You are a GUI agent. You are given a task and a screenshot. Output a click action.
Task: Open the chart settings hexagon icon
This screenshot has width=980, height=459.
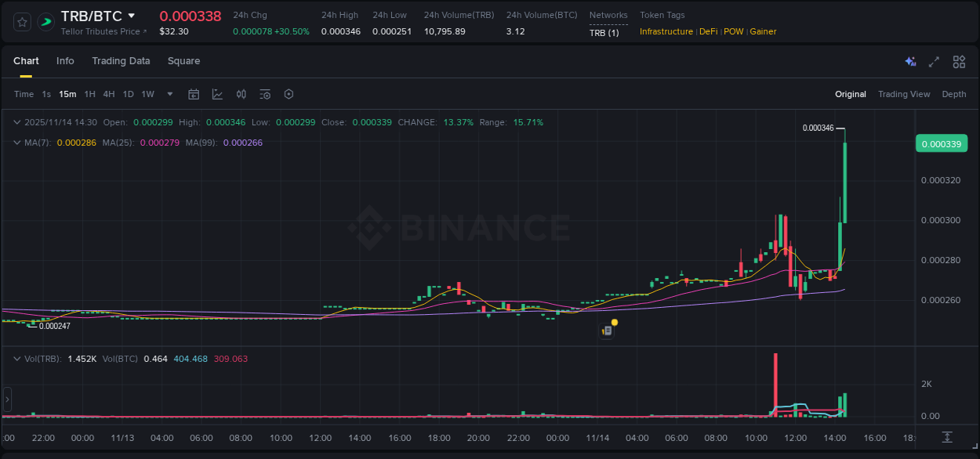(x=288, y=93)
